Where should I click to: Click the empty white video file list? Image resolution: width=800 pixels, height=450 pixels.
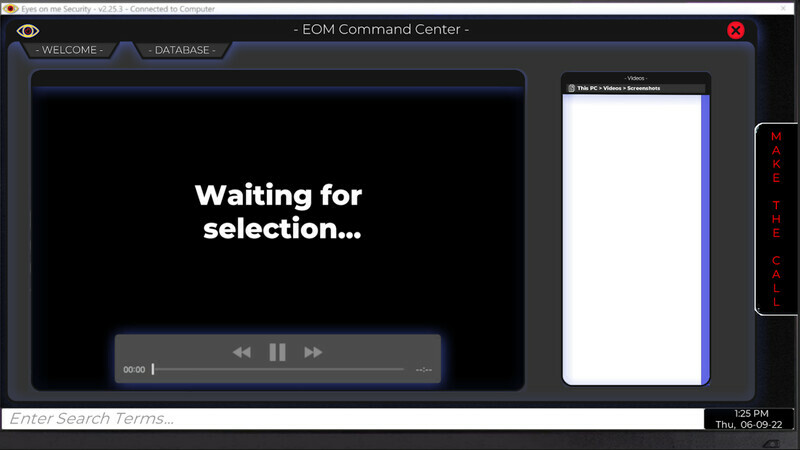coord(632,238)
